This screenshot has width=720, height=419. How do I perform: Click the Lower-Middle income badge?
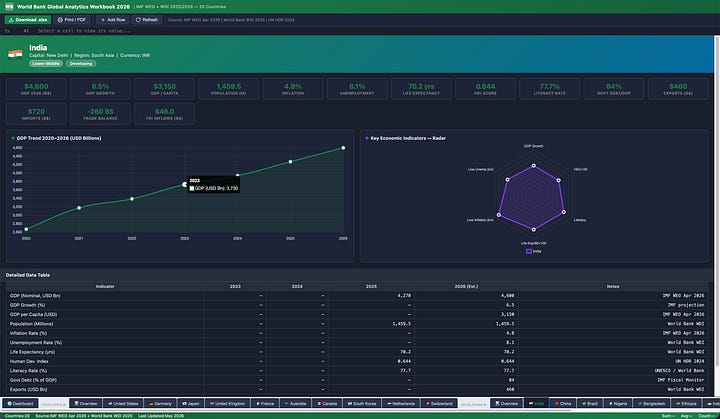point(46,63)
